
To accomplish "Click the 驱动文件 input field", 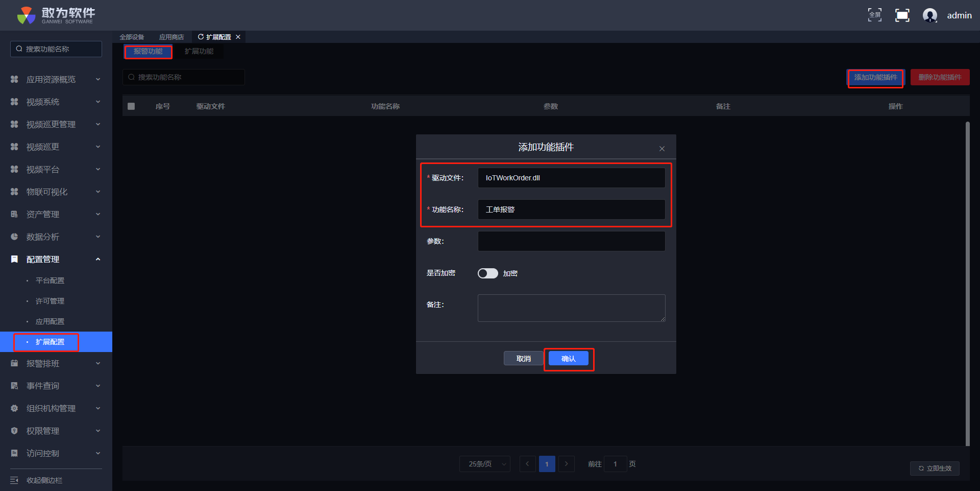I will coord(572,178).
